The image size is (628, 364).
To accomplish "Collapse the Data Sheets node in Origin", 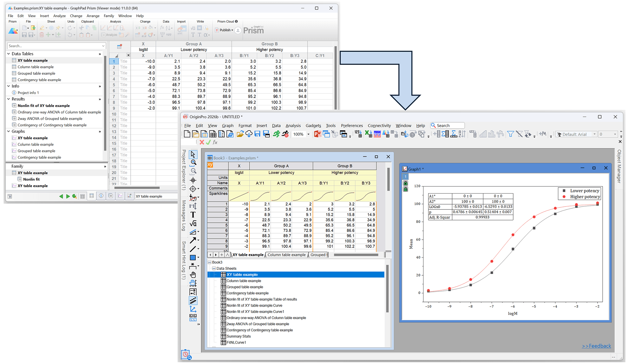I will click(214, 268).
